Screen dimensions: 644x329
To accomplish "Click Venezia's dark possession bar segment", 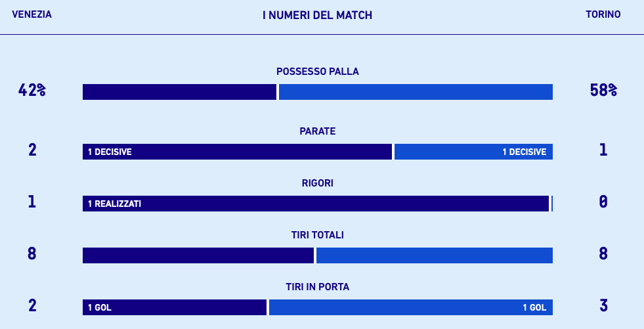I will (179, 92).
